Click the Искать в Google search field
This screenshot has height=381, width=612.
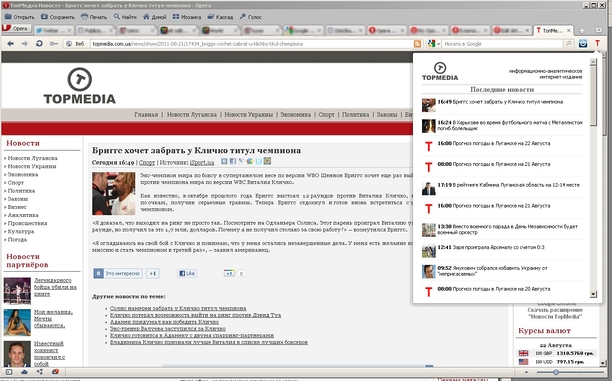coord(503,44)
